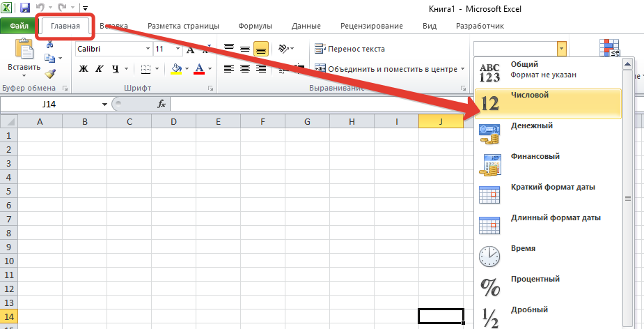Toggle bold Ж formatting
This screenshot has width=644, height=329.
(x=84, y=69)
